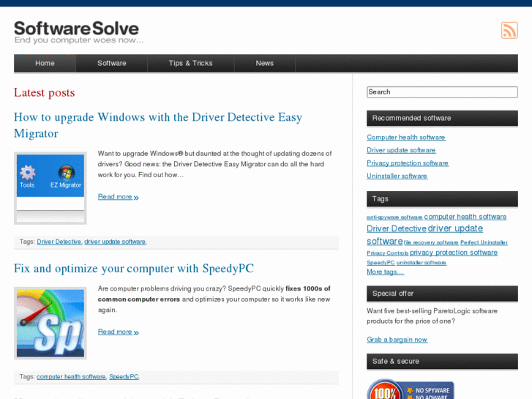
Task: Open the SpeedyPC tag under the second post
Action: coord(124,376)
